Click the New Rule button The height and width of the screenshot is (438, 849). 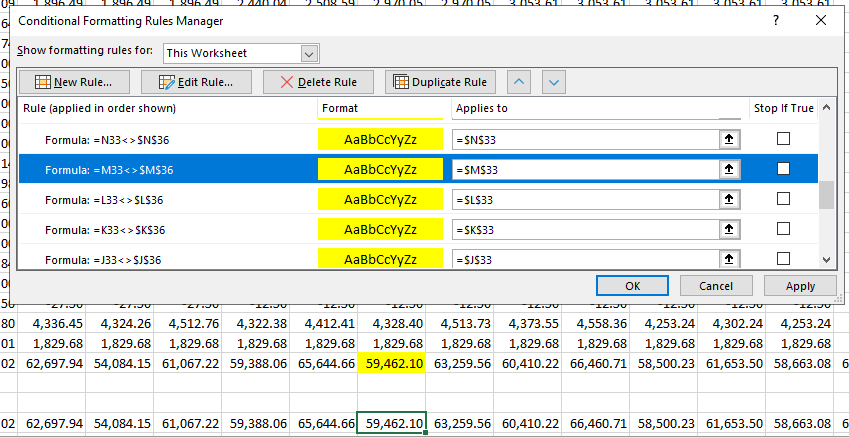[74, 82]
